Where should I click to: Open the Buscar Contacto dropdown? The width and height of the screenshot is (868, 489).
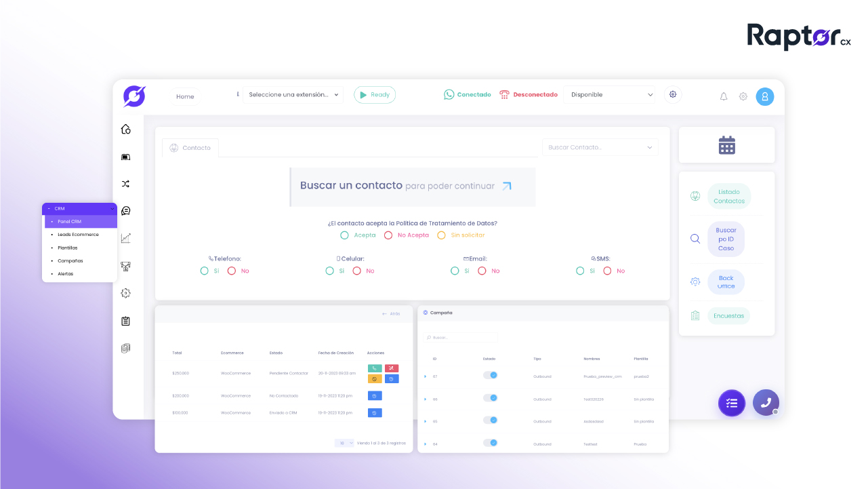[x=600, y=147]
